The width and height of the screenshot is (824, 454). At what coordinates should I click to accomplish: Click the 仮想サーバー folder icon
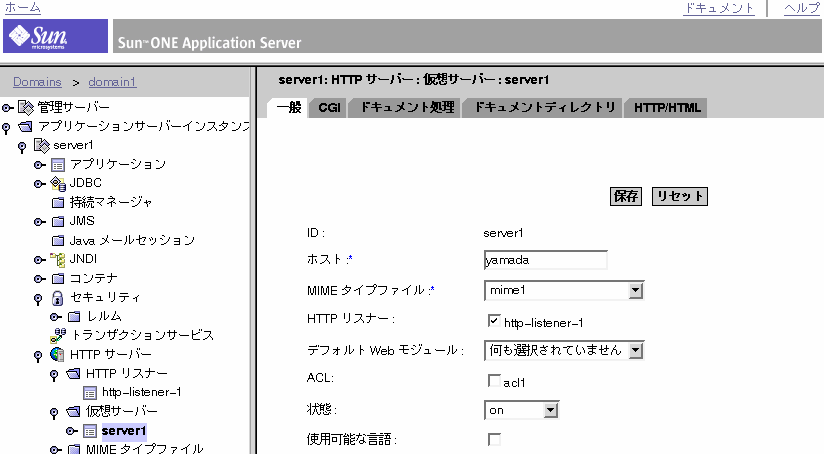74,411
